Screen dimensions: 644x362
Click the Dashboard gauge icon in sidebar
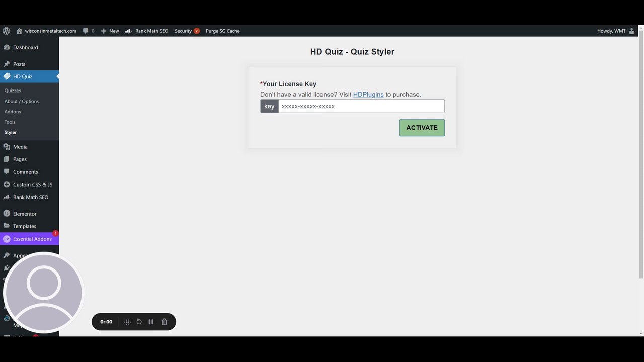(7, 47)
